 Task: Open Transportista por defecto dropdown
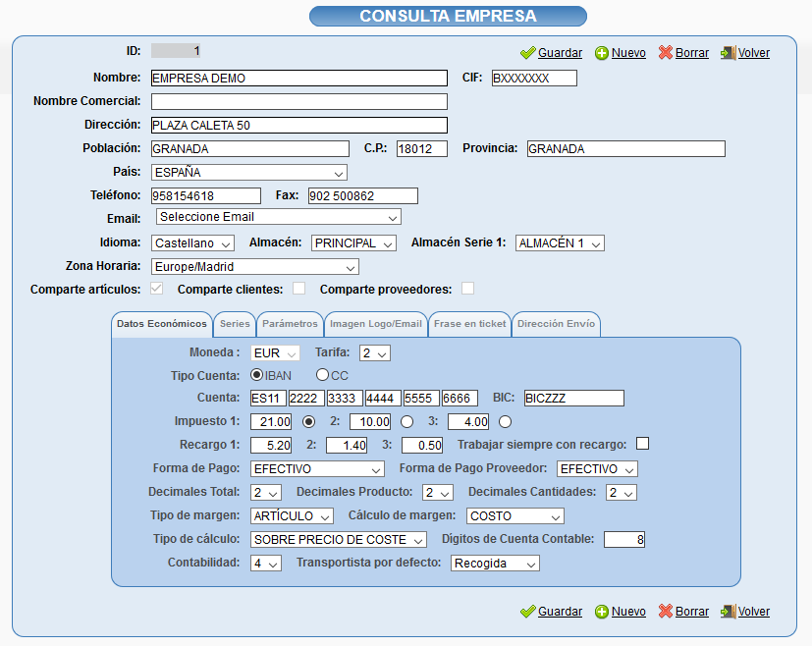(x=495, y=564)
